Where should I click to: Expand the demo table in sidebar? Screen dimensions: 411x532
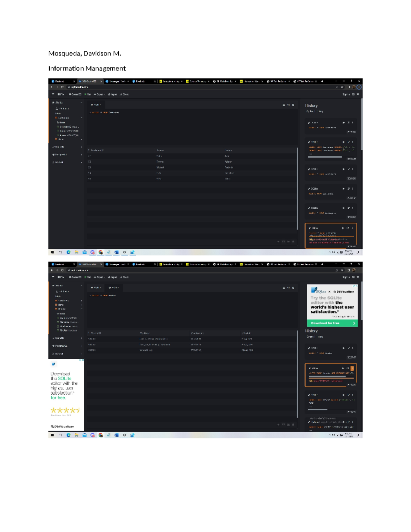click(x=82, y=305)
